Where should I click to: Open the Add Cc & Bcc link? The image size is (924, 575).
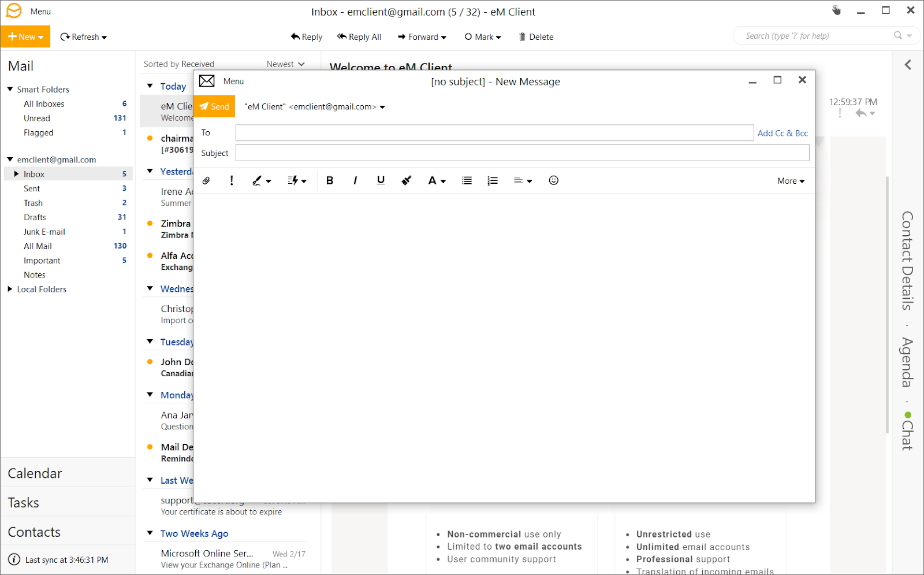click(x=783, y=133)
